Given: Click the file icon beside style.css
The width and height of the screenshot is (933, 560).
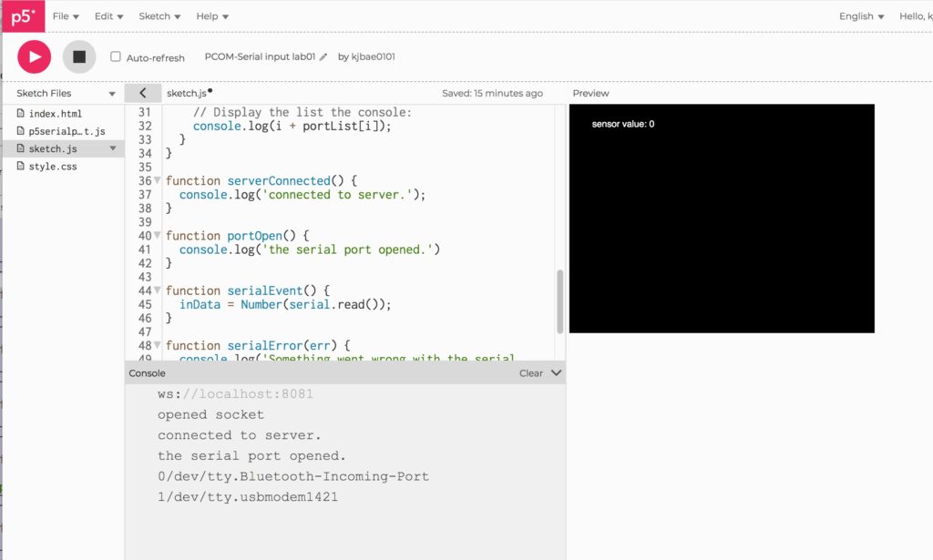Looking at the screenshot, I should coord(21,166).
